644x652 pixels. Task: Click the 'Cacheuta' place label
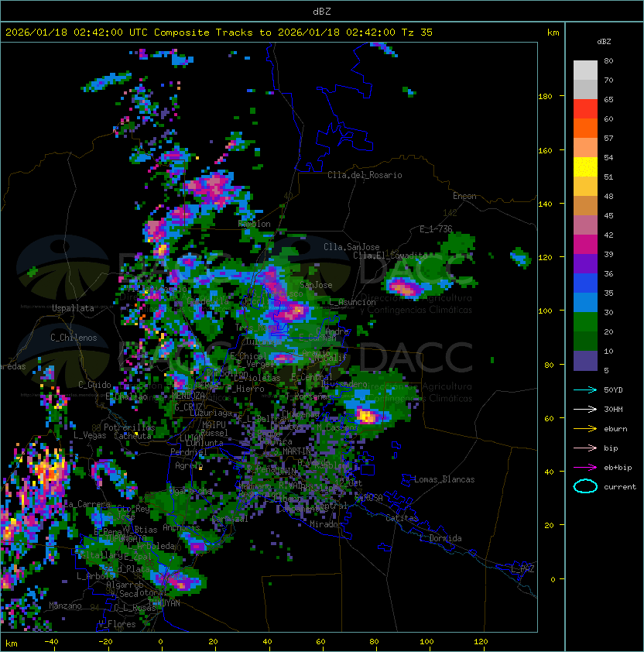tap(132, 436)
